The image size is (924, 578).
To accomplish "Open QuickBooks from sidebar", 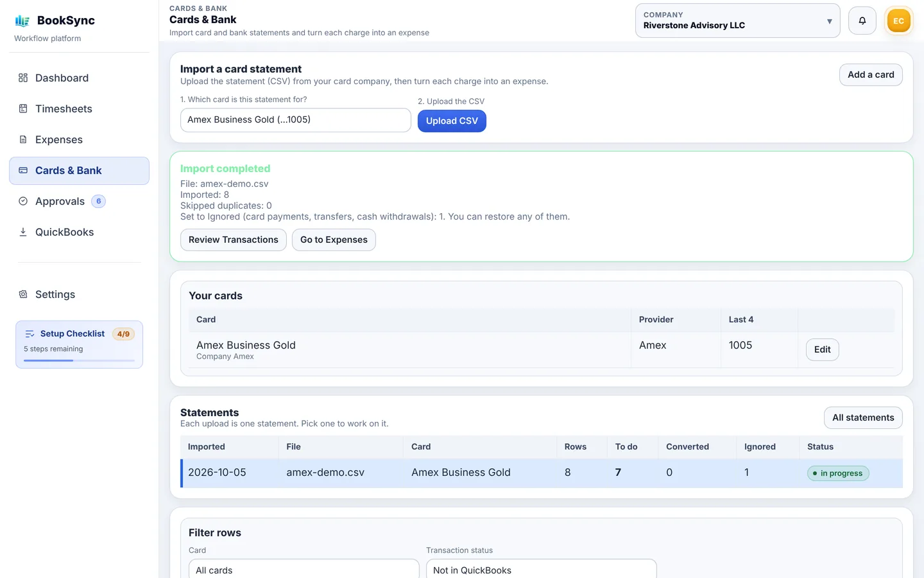I will [79, 232].
